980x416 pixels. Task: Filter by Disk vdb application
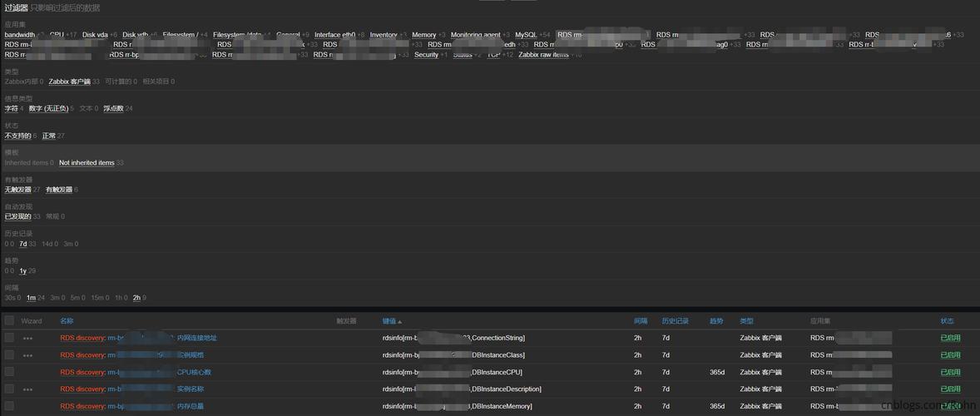tap(135, 35)
